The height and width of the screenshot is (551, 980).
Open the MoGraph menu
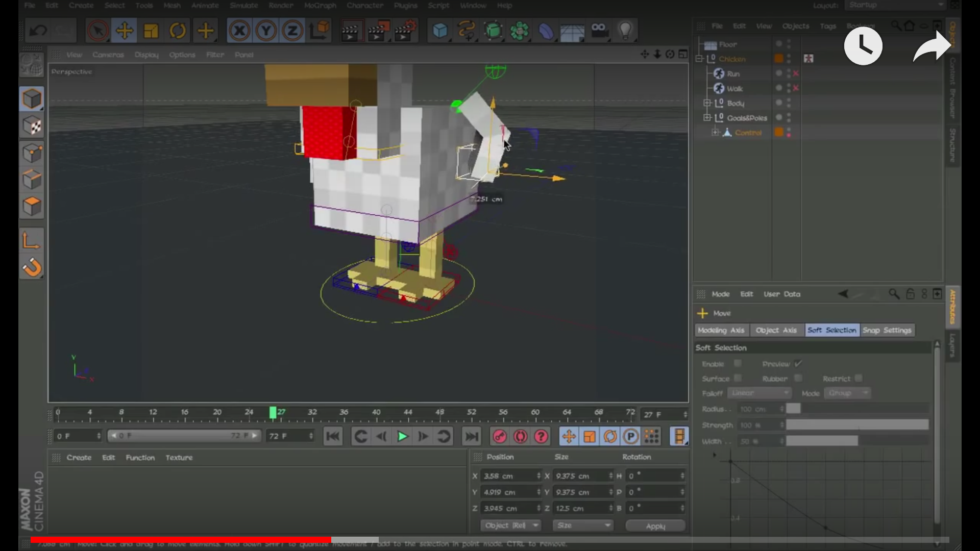(x=320, y=5)
